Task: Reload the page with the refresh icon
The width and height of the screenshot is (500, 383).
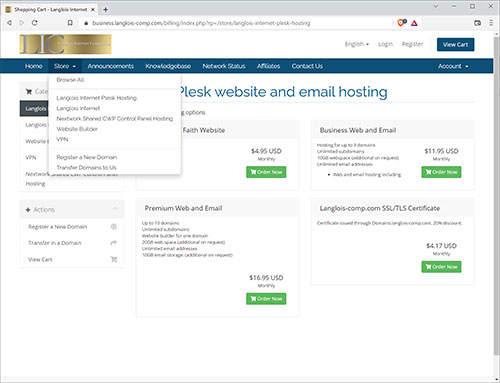Action: pos(35,23)
